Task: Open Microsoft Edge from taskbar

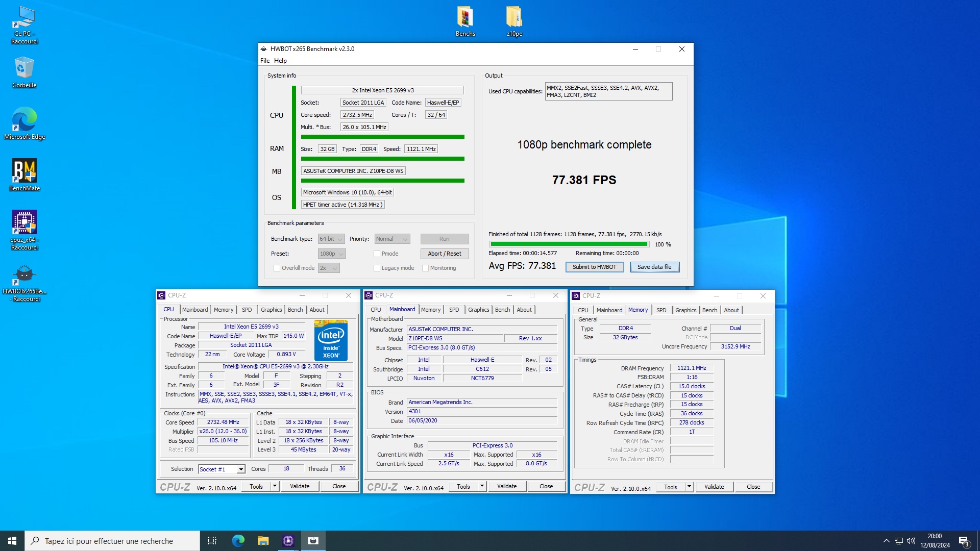Action: (x=238, y=541)
